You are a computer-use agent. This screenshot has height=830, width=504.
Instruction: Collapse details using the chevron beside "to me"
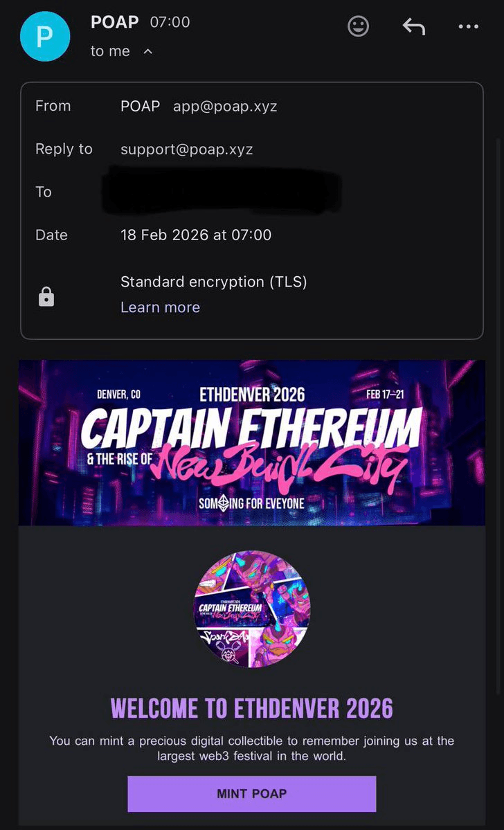click(x=147, y=52)
